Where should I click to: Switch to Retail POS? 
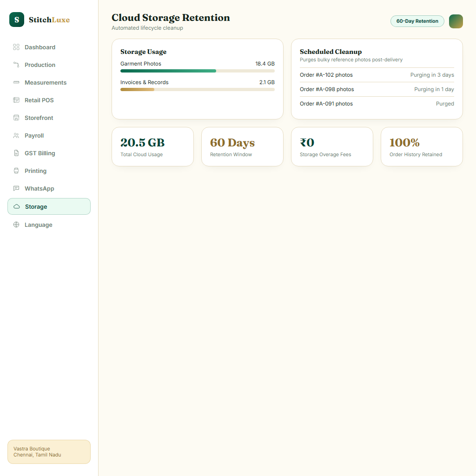tap(49, 100)
